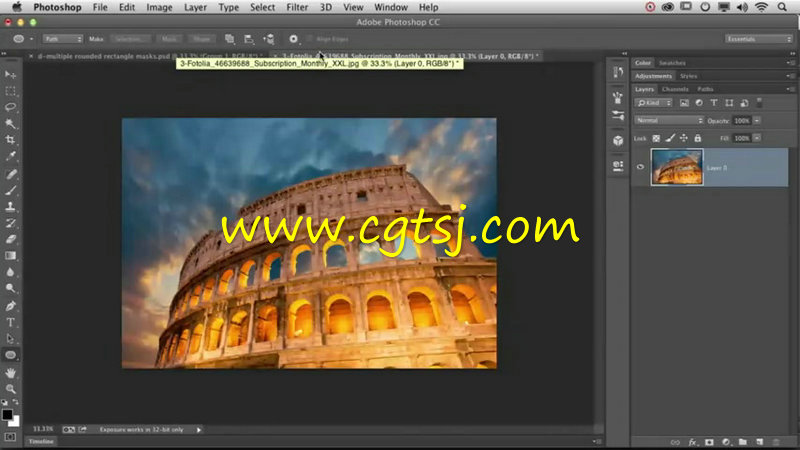This screenshot has height=450, width=800.
Task: Select the Blur tool
Action: tap(10, 272)
